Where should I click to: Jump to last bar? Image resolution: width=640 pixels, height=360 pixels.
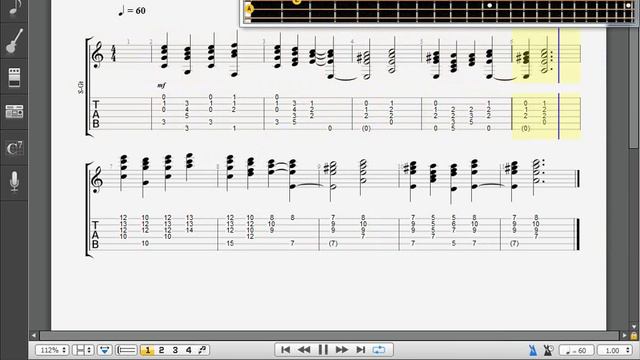360,350
